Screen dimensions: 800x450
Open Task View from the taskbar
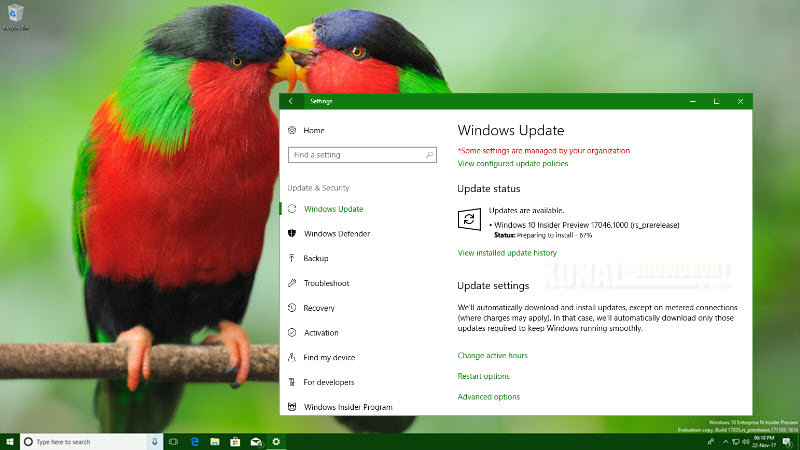pyautogui.click(x=173, y=442)
